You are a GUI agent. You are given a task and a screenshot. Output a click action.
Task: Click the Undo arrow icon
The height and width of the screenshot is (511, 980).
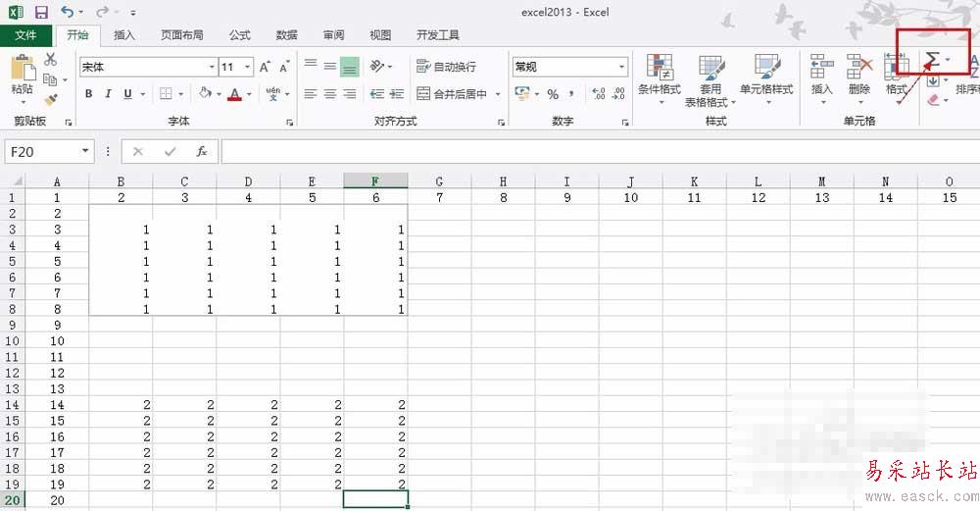68,12
